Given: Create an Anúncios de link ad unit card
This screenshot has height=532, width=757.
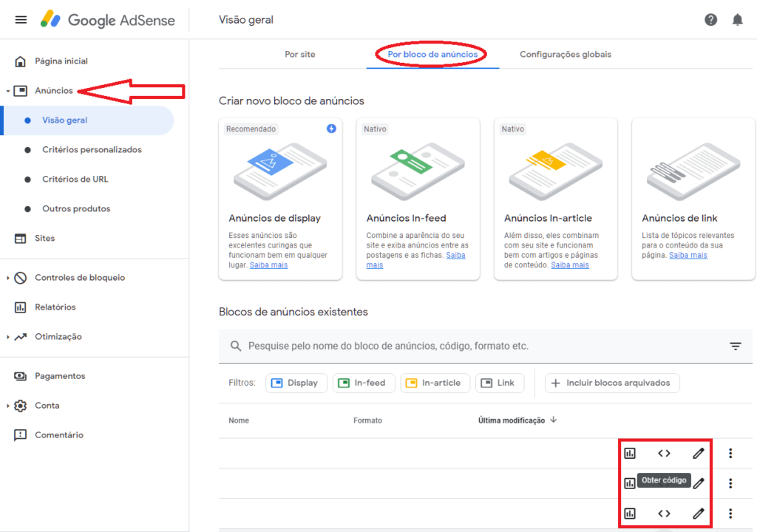Looking at the screenshot, I should [x=693, y=199].
